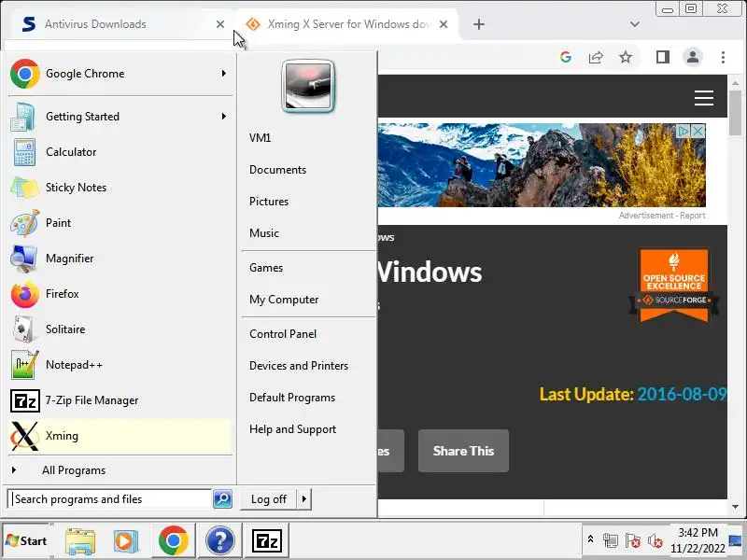Open Windows Media Player taskbar icon
This screenshot has height=560, width=747.
click(126, 541)
